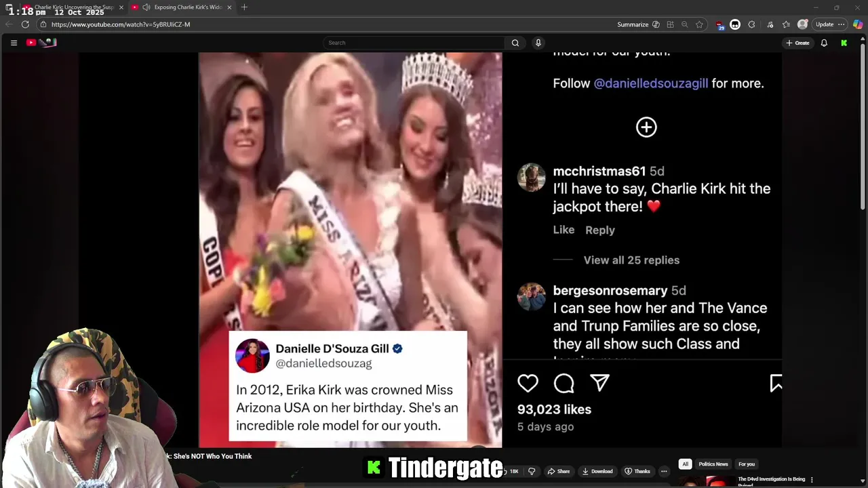
Task: Start voice search with microphone icon
Action: [x=538, y=43]
